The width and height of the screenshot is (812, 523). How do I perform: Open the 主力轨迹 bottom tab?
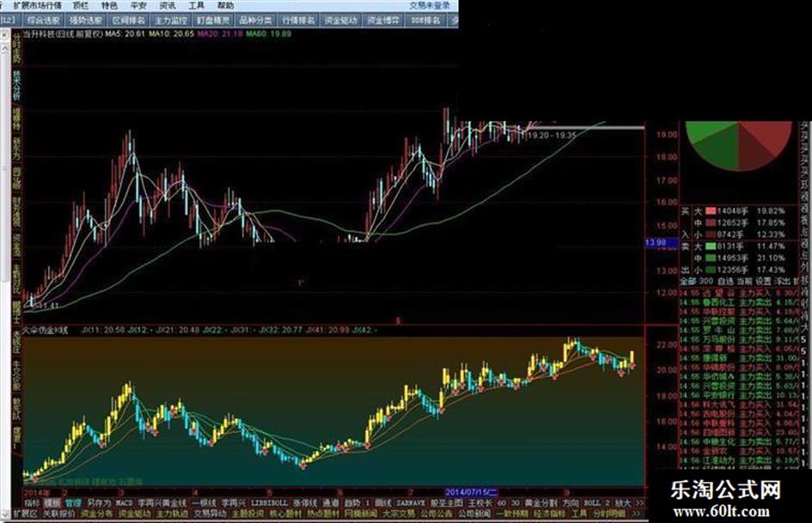[172, 514]
